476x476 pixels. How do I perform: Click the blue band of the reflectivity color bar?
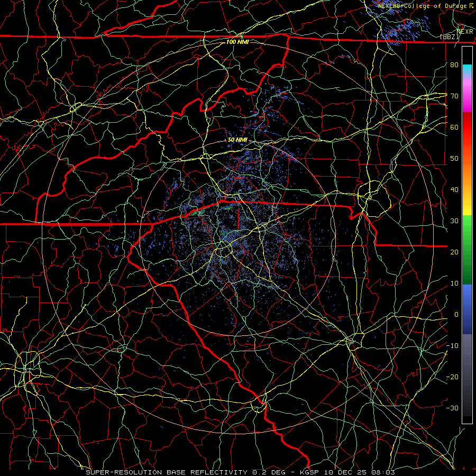pos(467,309)
